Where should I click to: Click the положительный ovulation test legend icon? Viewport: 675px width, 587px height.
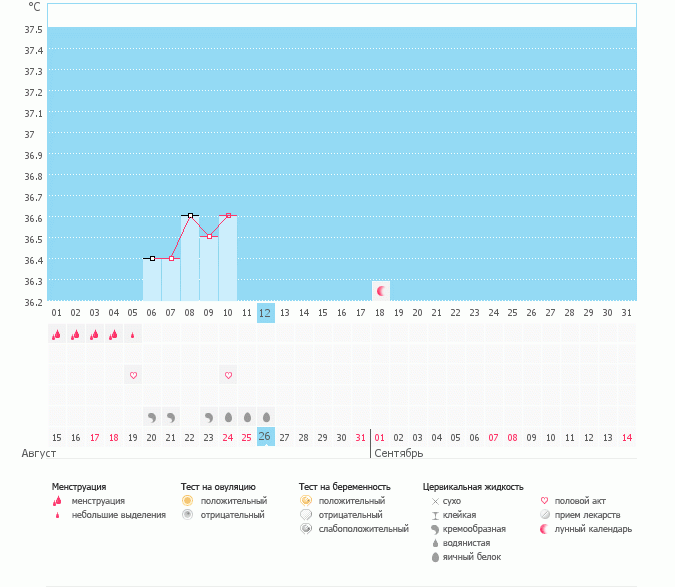coord(187,500)
